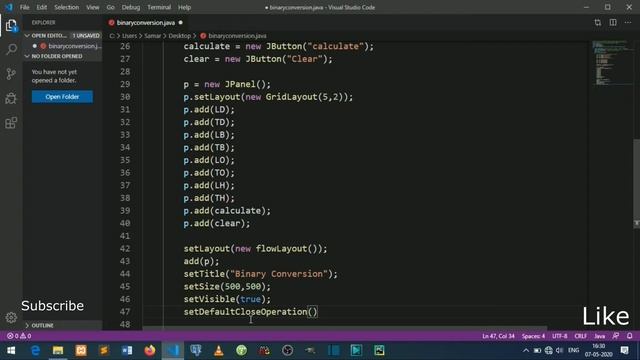
Task: Click the p.add(calculate); line
Action: [227, 211]
